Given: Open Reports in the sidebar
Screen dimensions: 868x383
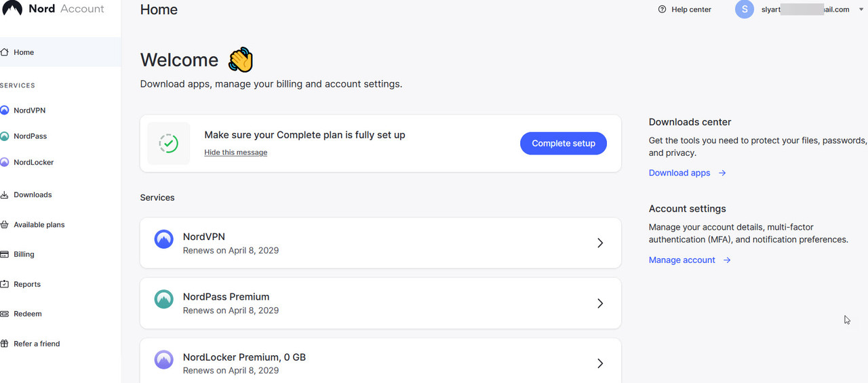Looking at the screenshot, I should 27,285.
